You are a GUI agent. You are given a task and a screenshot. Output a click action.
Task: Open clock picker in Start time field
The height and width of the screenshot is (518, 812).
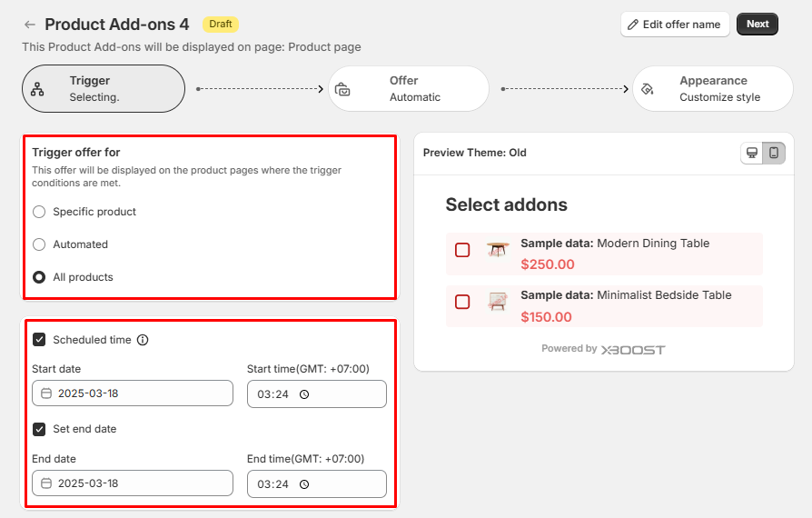[304, 394]
